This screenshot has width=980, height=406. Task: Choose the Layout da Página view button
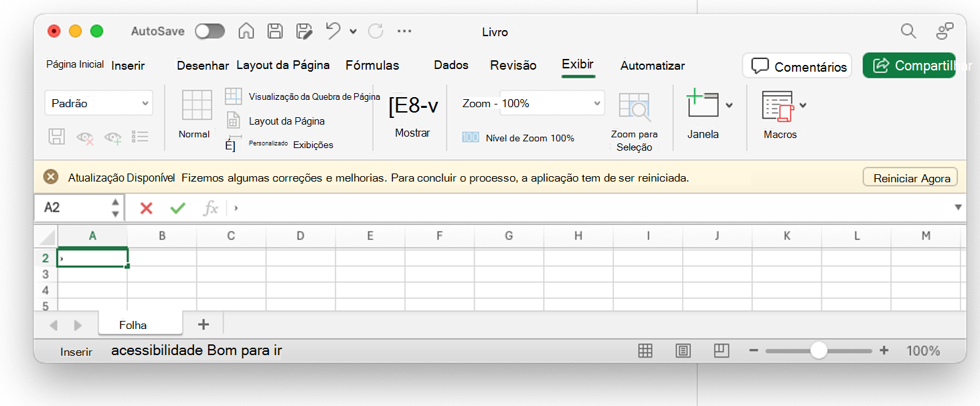click(x=276, y=121)
